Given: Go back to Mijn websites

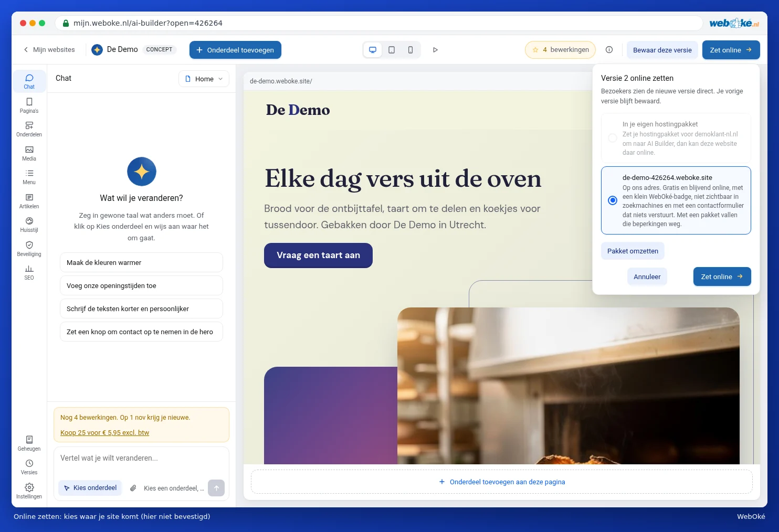Looking at the screenshot, I should click(49, 50).
